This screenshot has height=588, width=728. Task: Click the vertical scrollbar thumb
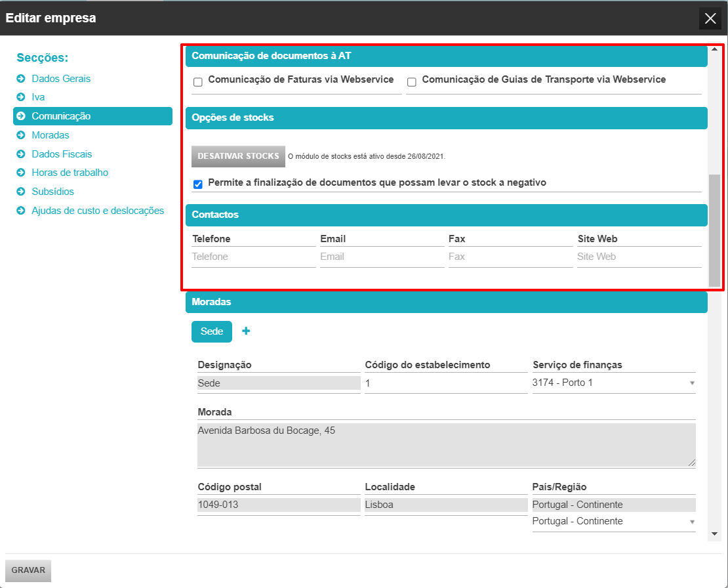pyautogui.click(x=714, y=230)
